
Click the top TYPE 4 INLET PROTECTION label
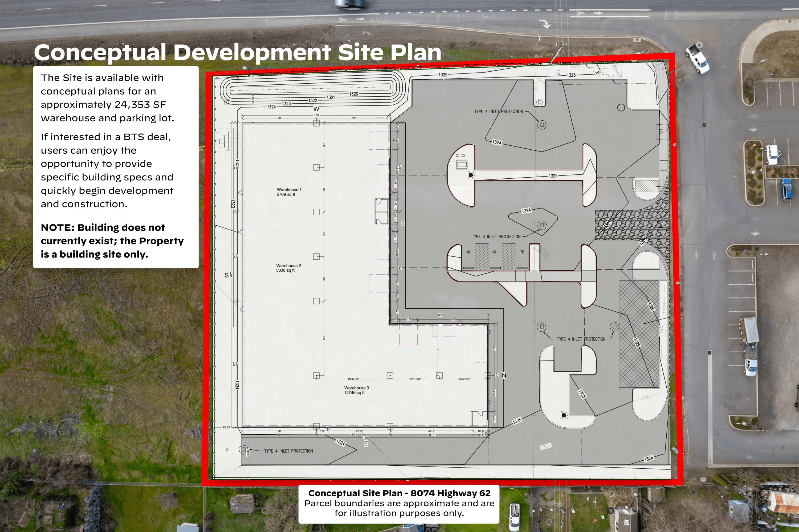(498, 112)
